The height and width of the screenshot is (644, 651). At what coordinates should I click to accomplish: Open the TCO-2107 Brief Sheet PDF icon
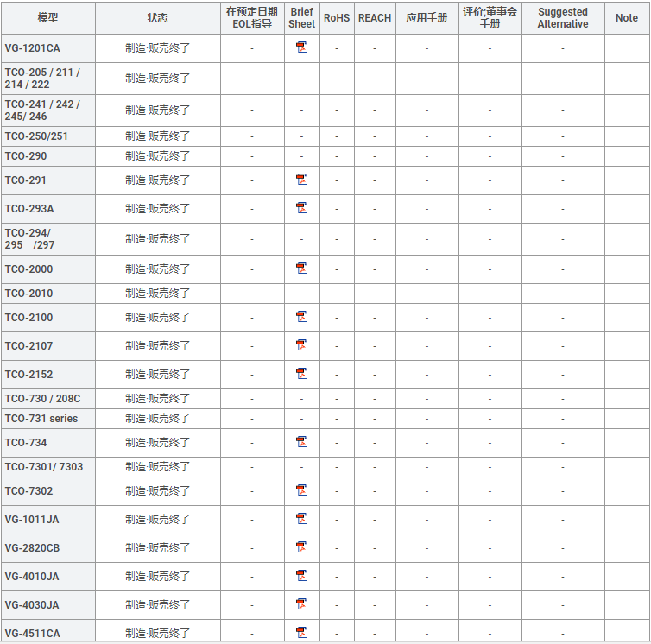point(301,345)
